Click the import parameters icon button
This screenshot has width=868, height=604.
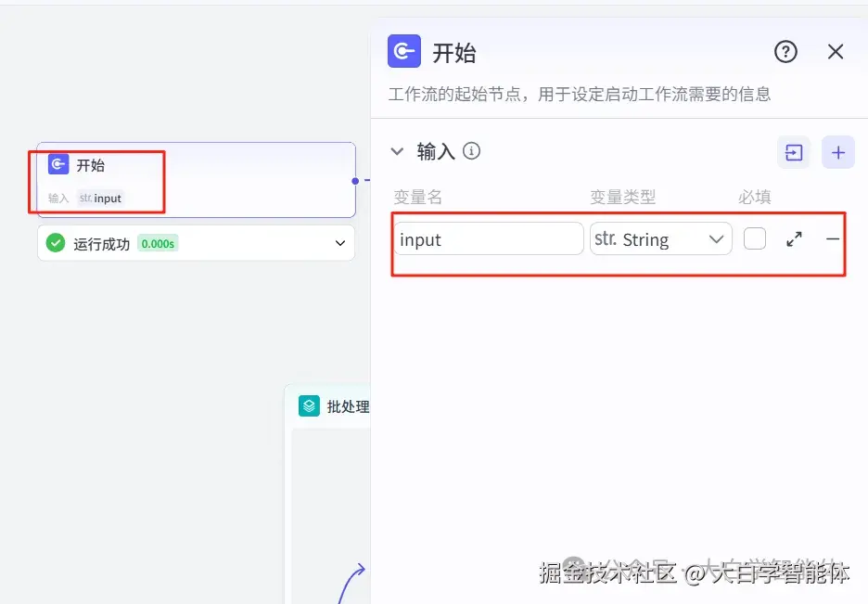[794, 152]
